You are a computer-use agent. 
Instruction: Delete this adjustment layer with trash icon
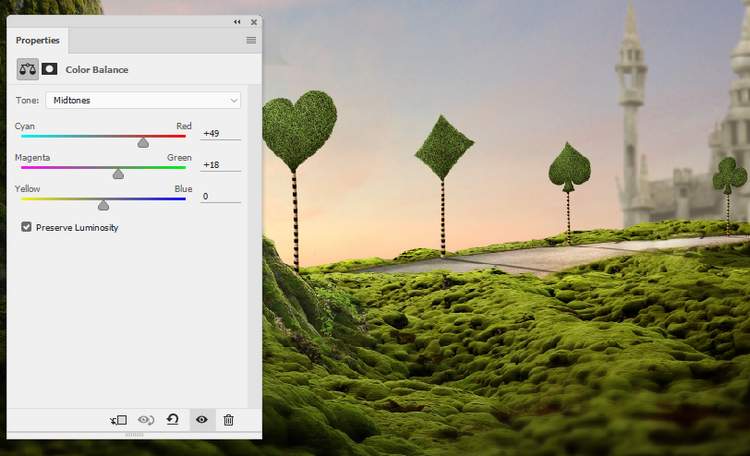(x=229, y=420)
